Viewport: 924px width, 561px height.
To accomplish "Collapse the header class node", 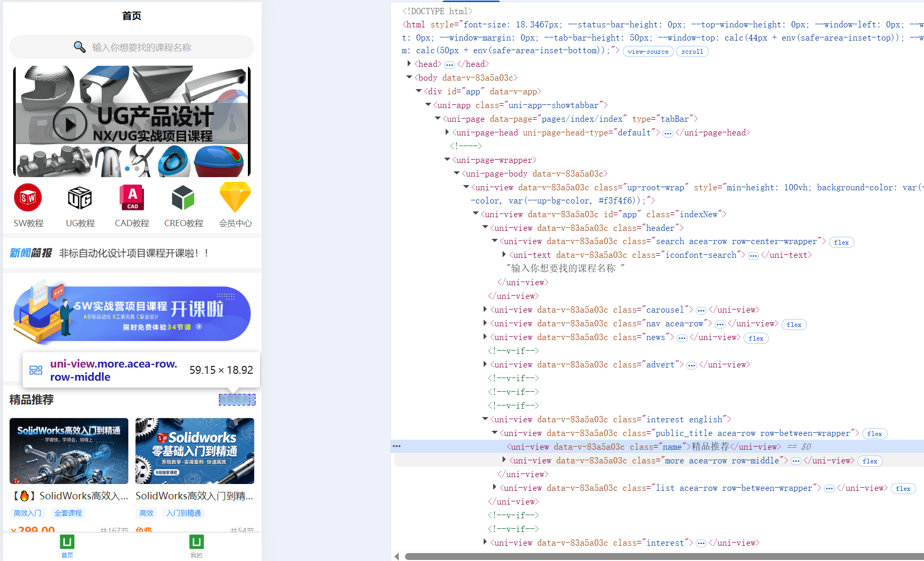I will pos(485,228).
